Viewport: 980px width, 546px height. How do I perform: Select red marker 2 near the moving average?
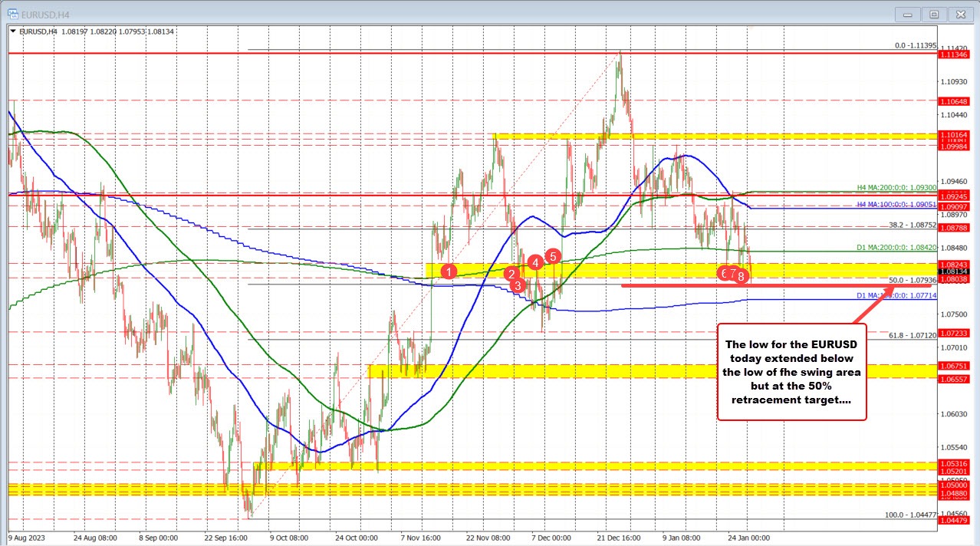[511, 273]
